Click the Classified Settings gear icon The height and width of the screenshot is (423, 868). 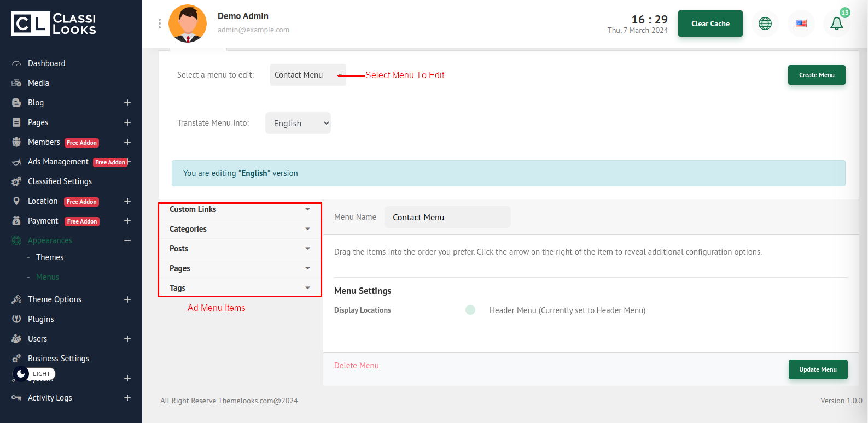16,181
